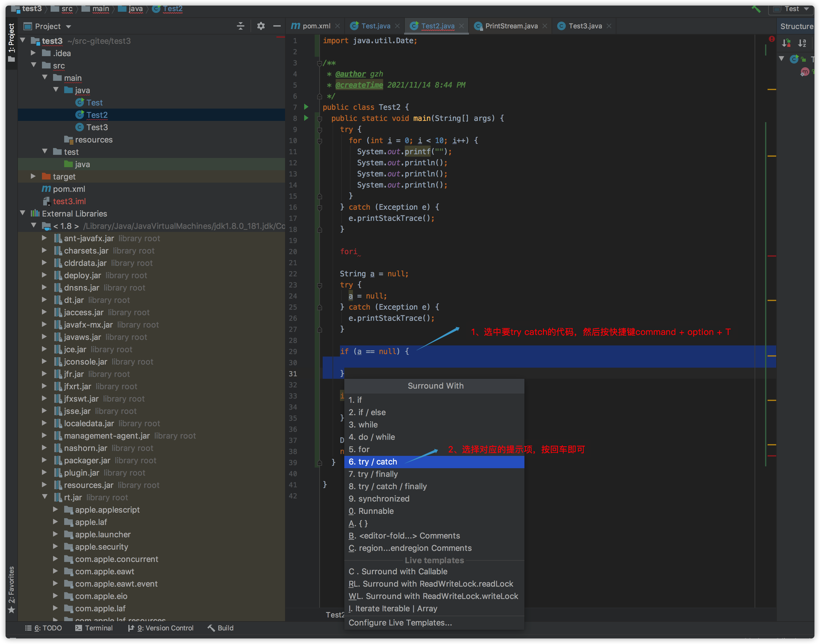The width and height of the screenshot is (820, 644).
Task: Click Configure Live Templates... entry
Action: coord(400,622)
